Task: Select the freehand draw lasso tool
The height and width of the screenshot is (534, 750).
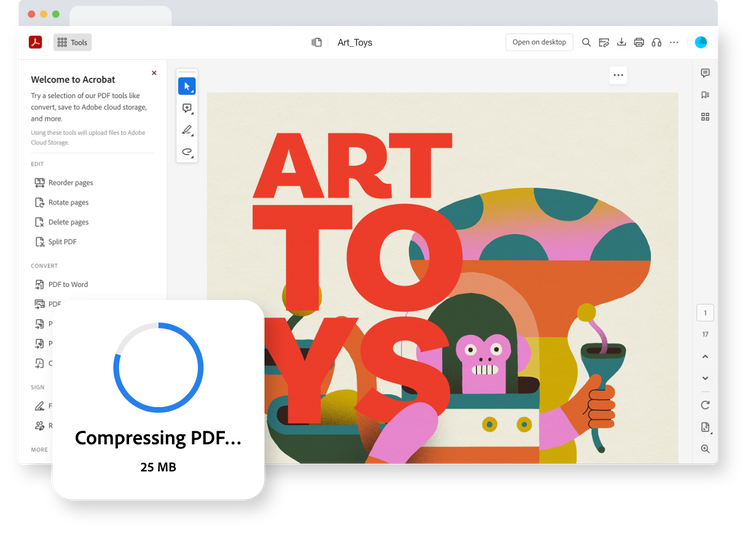Action: (187, 152)
